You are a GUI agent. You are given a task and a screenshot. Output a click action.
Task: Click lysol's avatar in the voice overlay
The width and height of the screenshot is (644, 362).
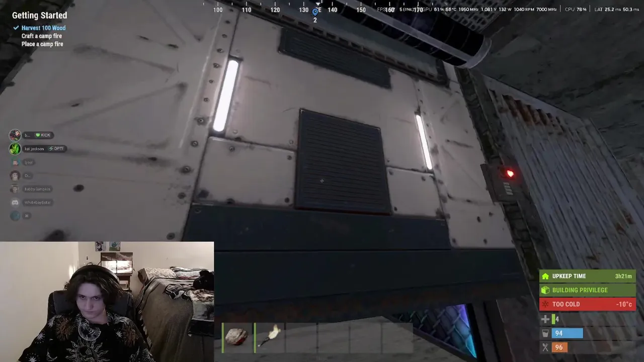tap(15, 162)
